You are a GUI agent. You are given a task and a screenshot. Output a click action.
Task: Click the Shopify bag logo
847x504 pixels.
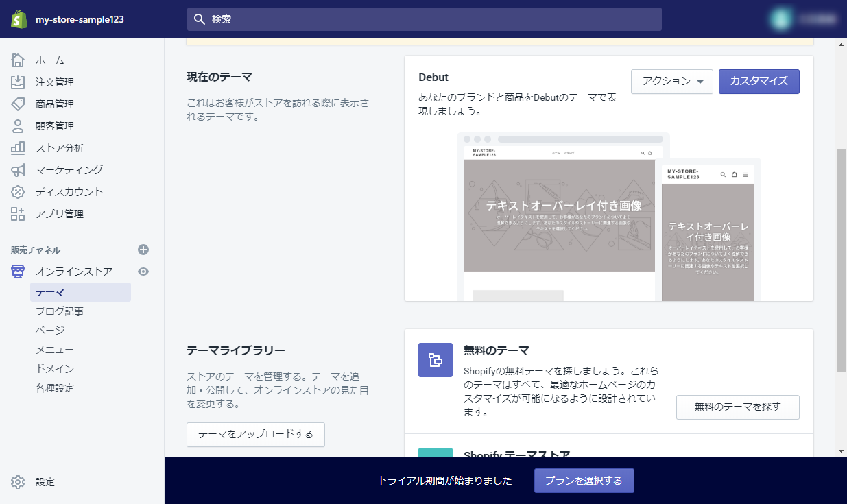19,19
